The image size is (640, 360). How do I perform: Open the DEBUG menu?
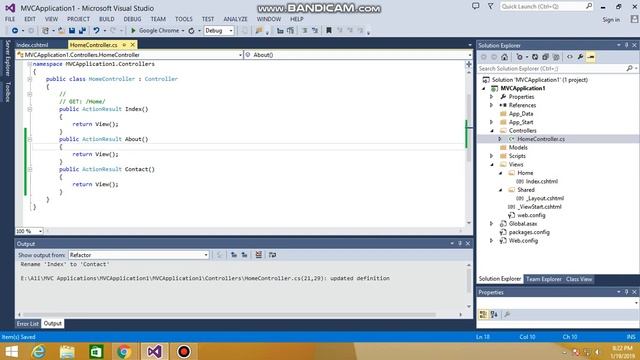(x=132, y=19)
